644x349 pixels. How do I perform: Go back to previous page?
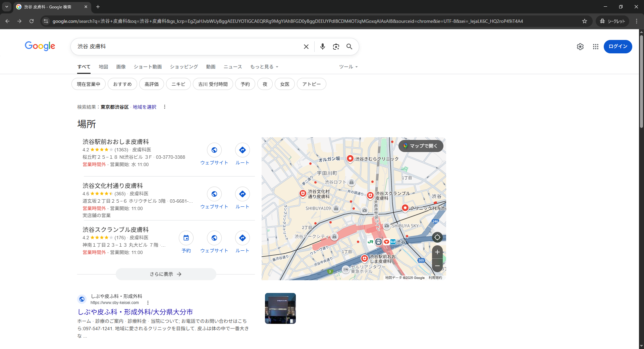(x=7, y=21)
